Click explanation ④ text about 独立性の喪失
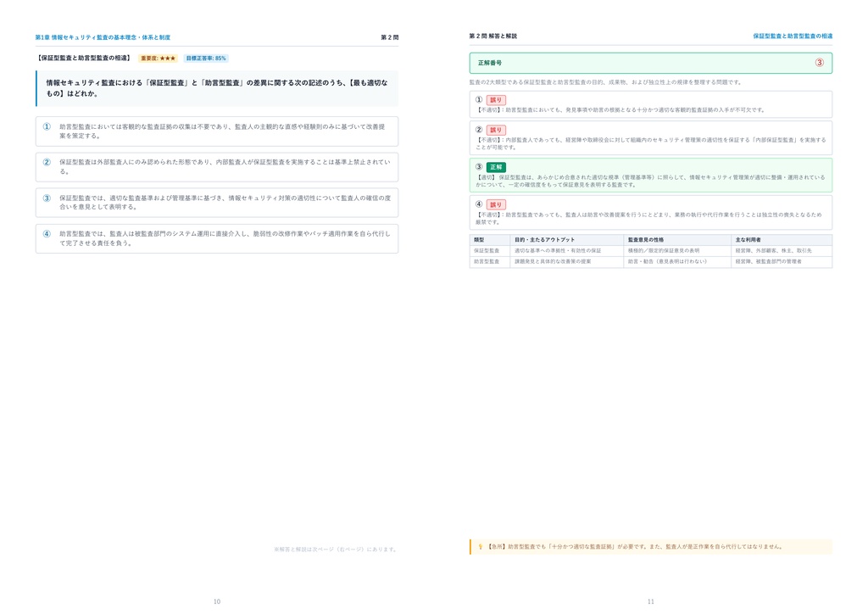The image size is (868, 614). [648, 218]
